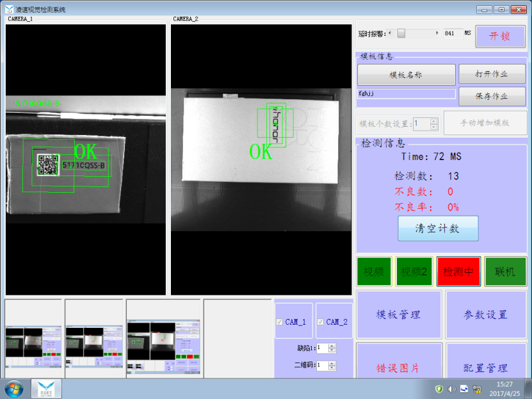Screen dimensions: 532x399
Task: Click right arrow of 延时报警 slider
Action: tap(437, 33)
